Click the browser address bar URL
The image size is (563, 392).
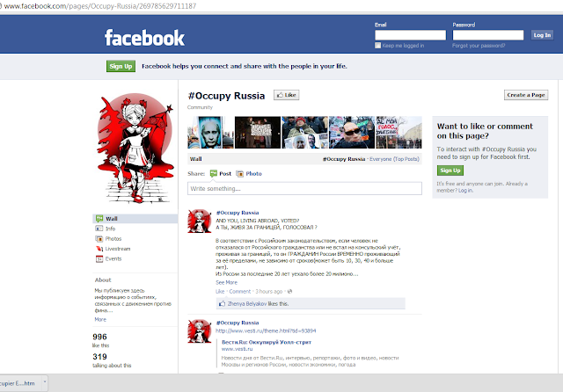100,6
